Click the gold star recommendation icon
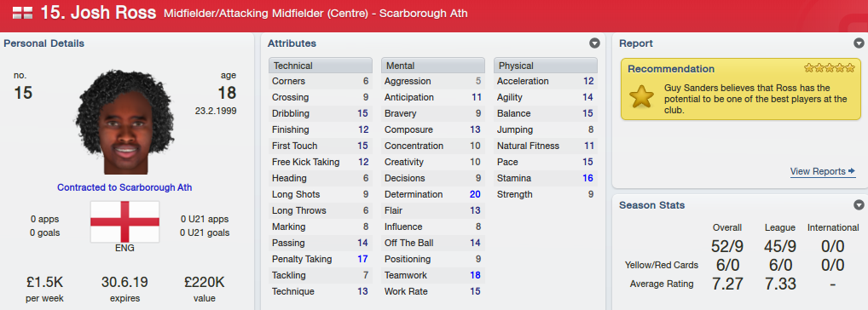The image size is (868, 310). click(x=641, y=97)
